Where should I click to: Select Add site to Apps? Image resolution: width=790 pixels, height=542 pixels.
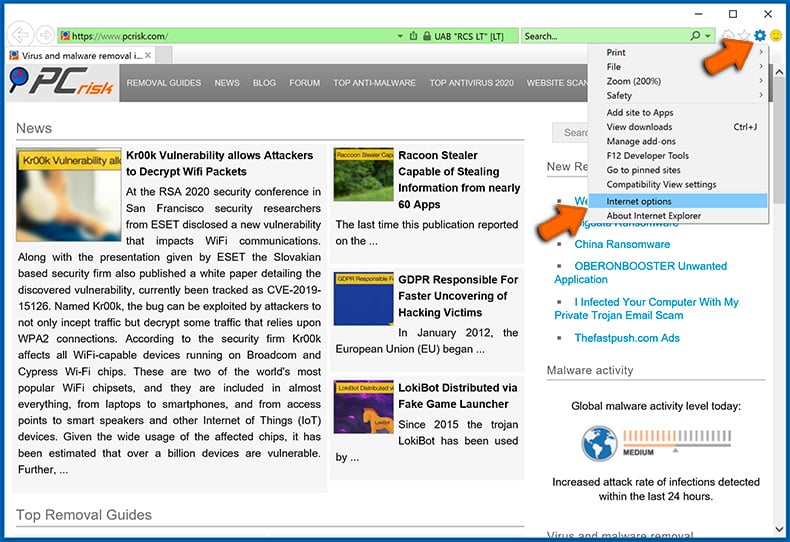click(678, 112)
